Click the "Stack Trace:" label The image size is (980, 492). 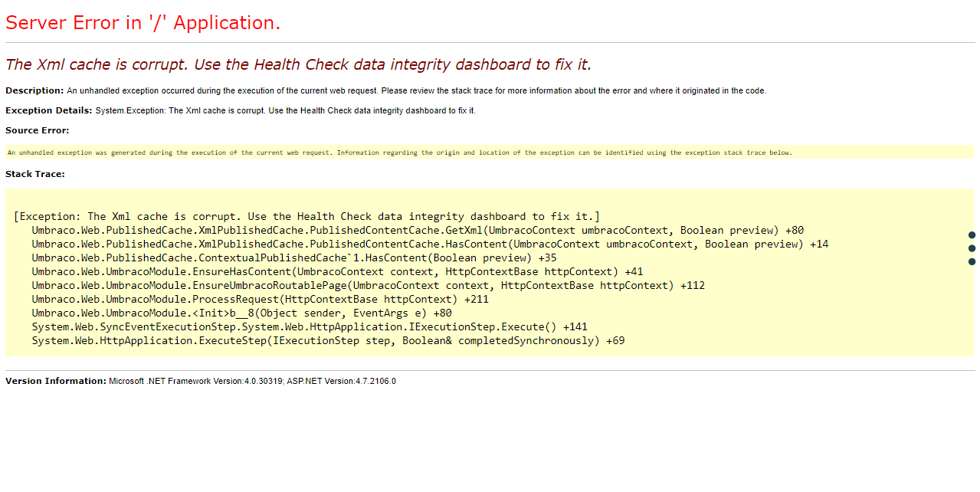tap(35, 174)
